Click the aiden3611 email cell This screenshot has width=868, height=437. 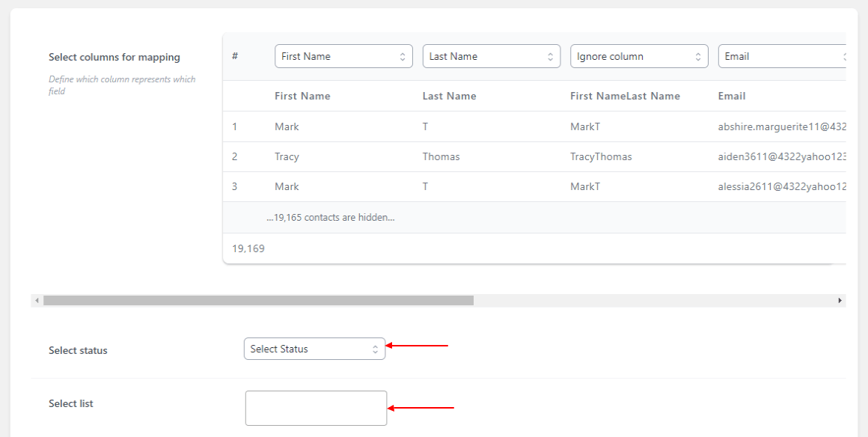click(782, 156)
